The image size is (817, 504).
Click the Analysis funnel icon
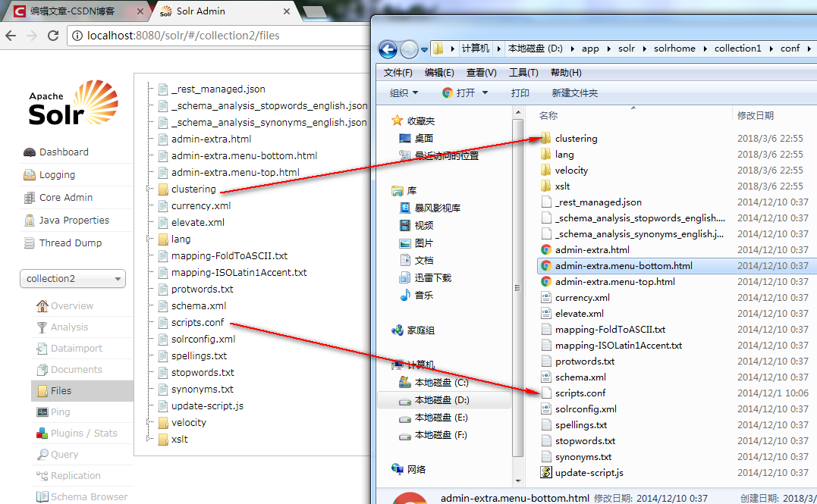(x=42, y=327)
